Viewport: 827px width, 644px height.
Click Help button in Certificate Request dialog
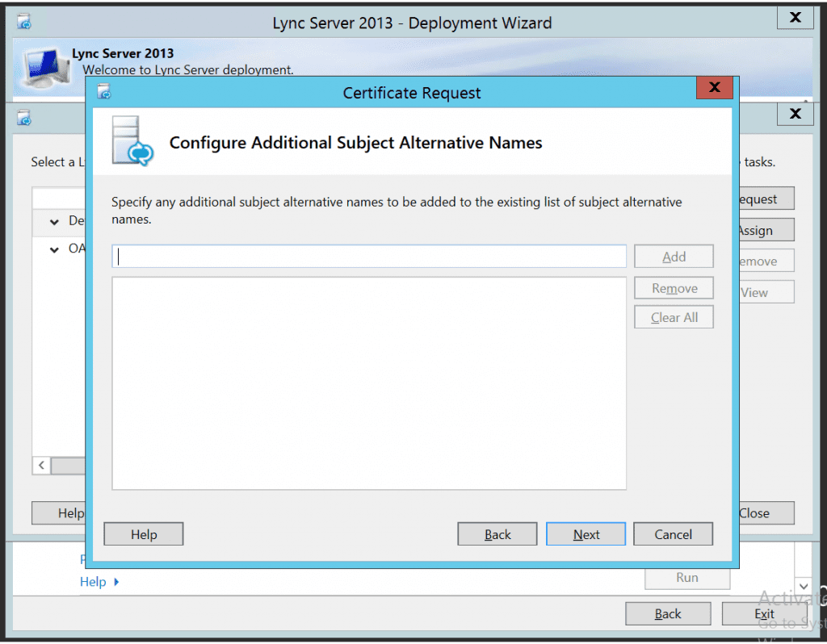[x=144, y=534]
